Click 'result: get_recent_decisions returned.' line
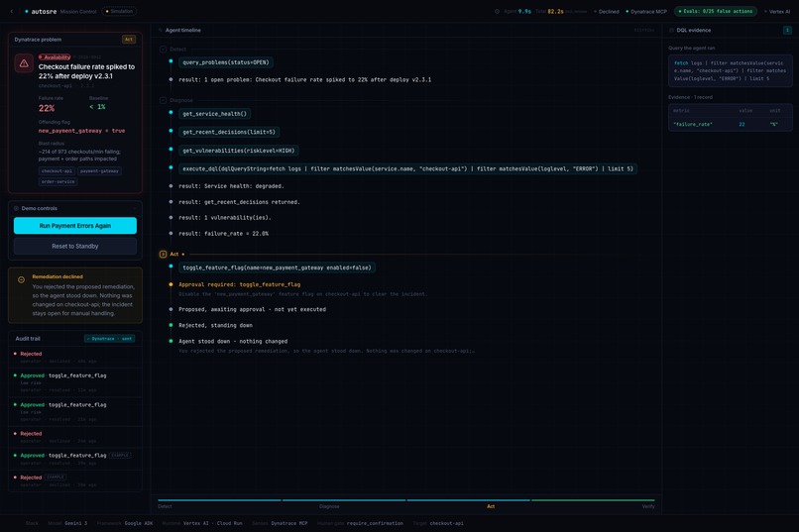Screen dimensions: 799x532 240,202
